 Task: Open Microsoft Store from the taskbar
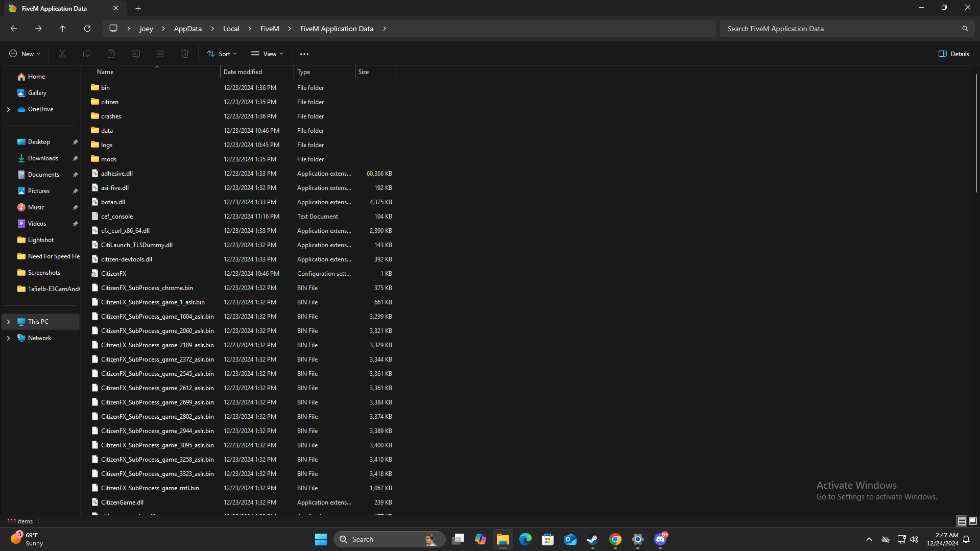(548, 539)
